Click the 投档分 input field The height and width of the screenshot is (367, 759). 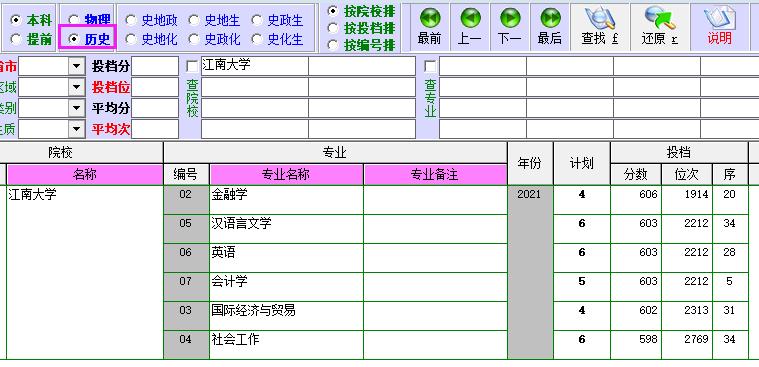(x=155, y=66)
